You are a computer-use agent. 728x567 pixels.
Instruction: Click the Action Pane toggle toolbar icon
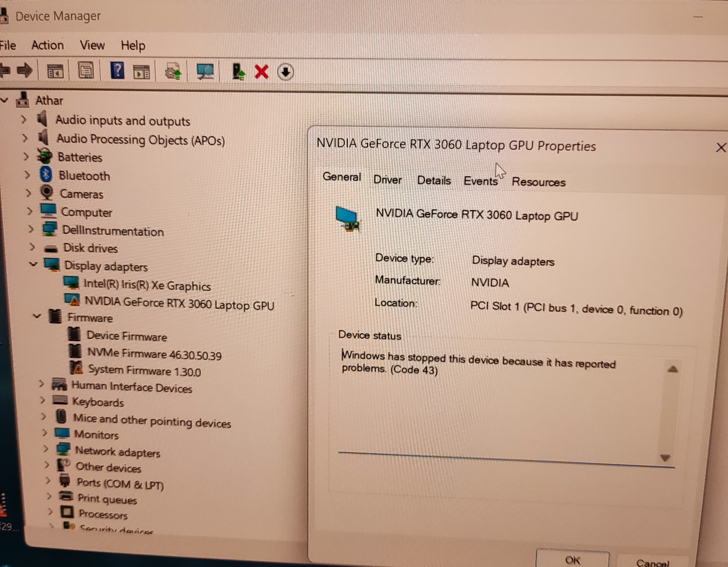tap(142, 72)
